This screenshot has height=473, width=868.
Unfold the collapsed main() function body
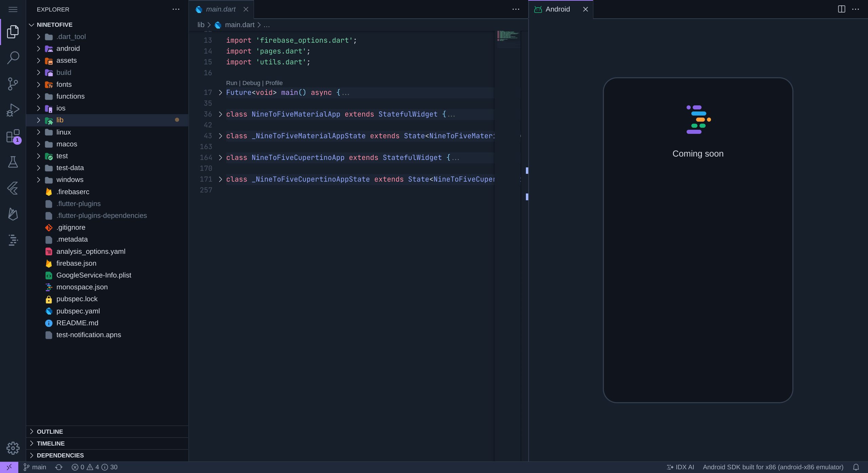[220, 92]
